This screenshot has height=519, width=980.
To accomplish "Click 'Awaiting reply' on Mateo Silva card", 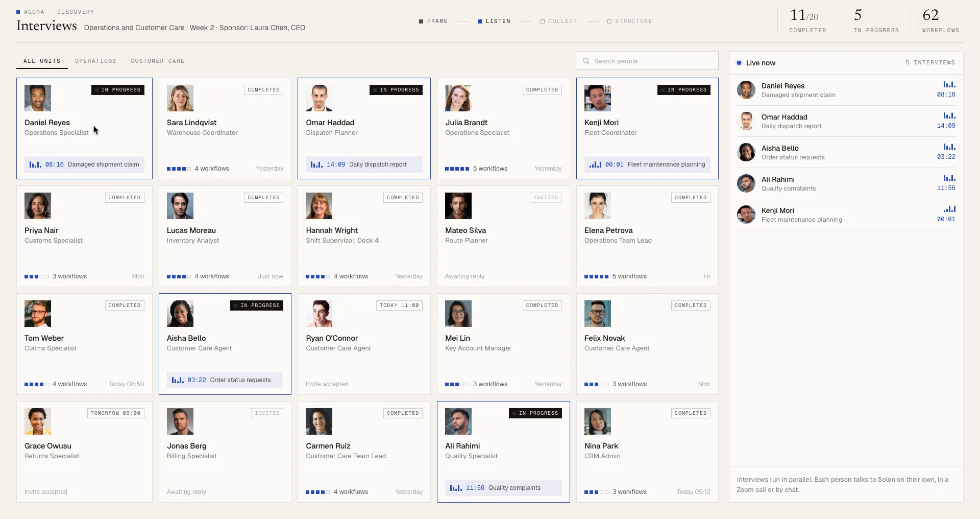I will point(464,276).
